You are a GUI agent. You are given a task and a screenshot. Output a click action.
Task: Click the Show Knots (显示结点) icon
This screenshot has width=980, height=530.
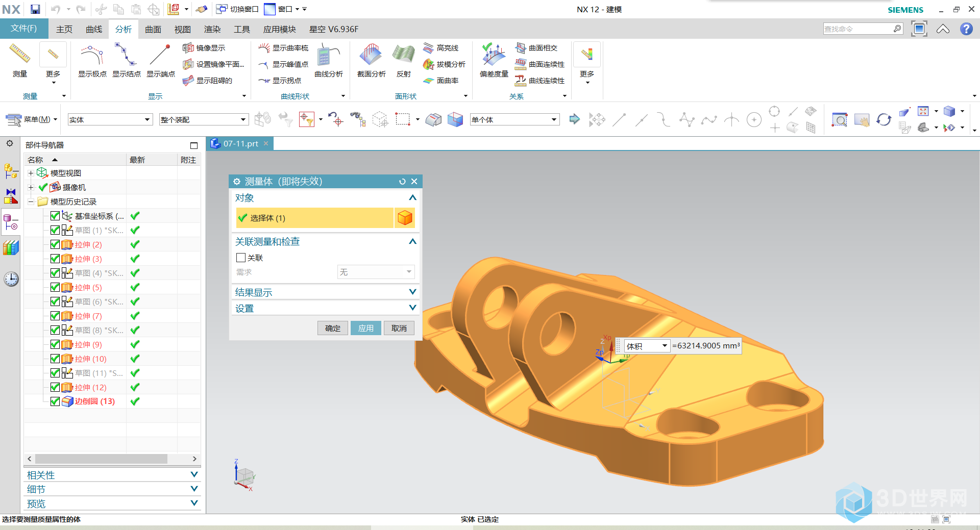126,55
